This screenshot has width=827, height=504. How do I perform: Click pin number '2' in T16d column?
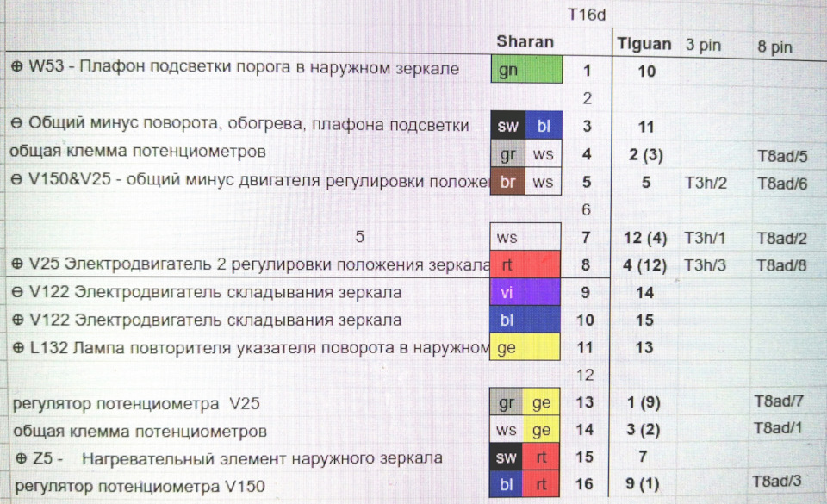click(587, 98)
